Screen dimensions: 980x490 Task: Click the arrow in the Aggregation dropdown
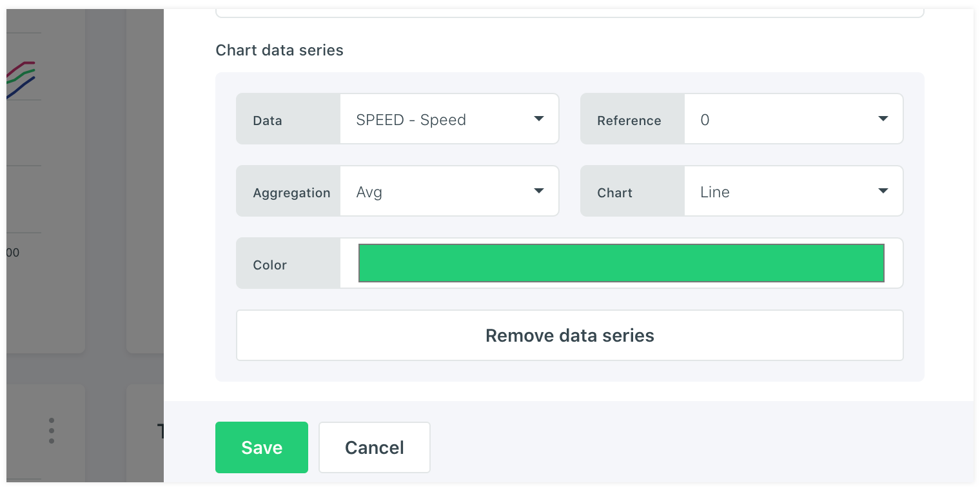point(539,191)
